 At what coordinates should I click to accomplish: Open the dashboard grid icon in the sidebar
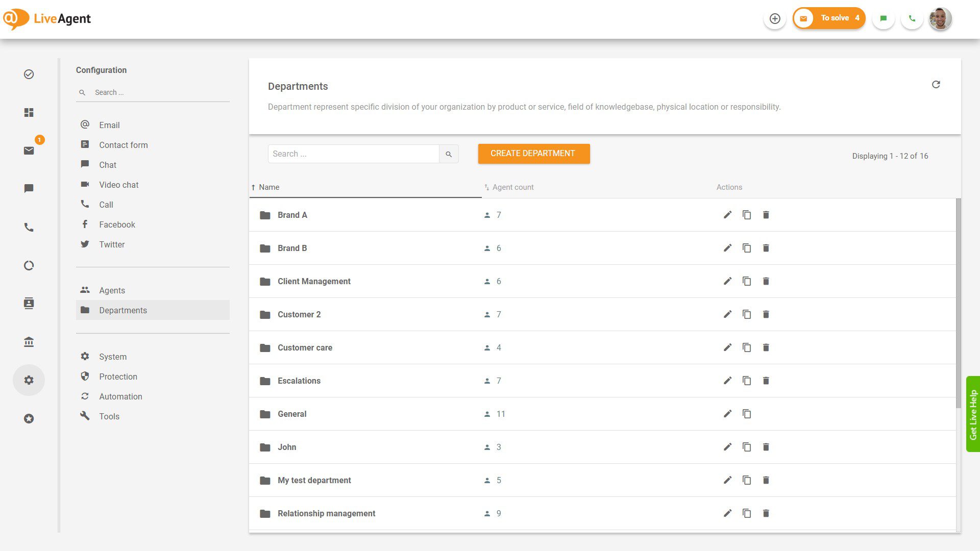coord(29,112)
